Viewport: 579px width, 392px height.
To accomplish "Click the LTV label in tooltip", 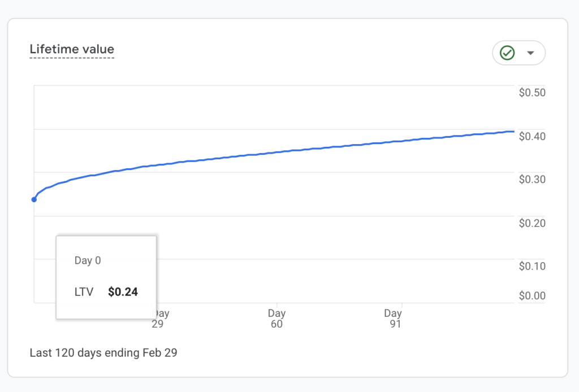I will point(84,292).
